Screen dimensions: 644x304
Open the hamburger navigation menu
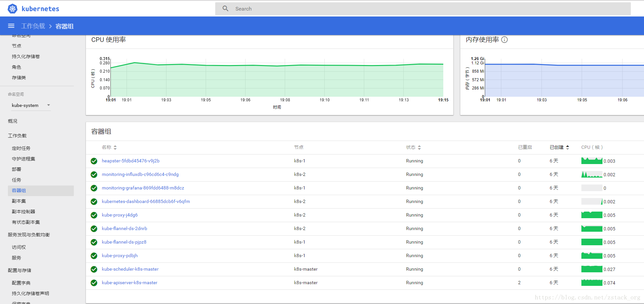click(11, 26)
